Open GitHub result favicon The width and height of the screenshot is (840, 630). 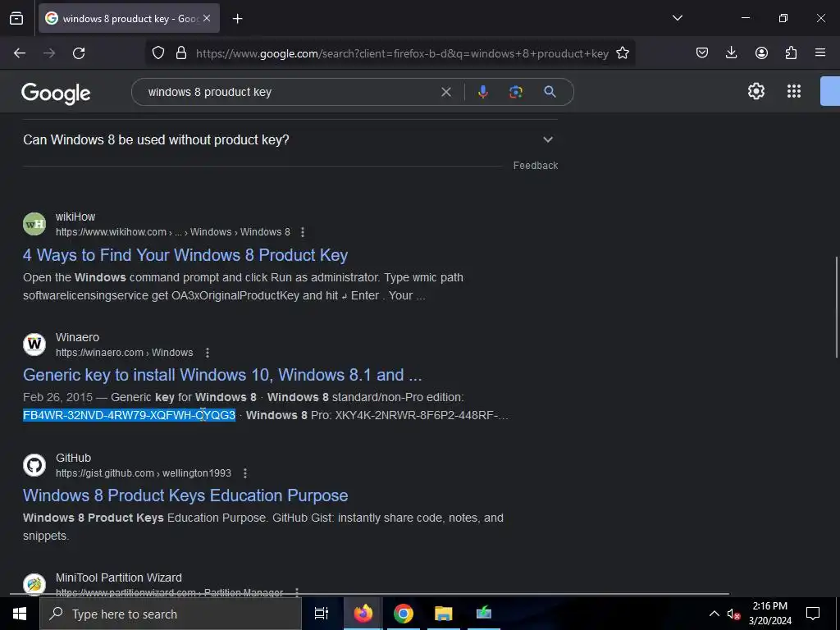(34, 465)
